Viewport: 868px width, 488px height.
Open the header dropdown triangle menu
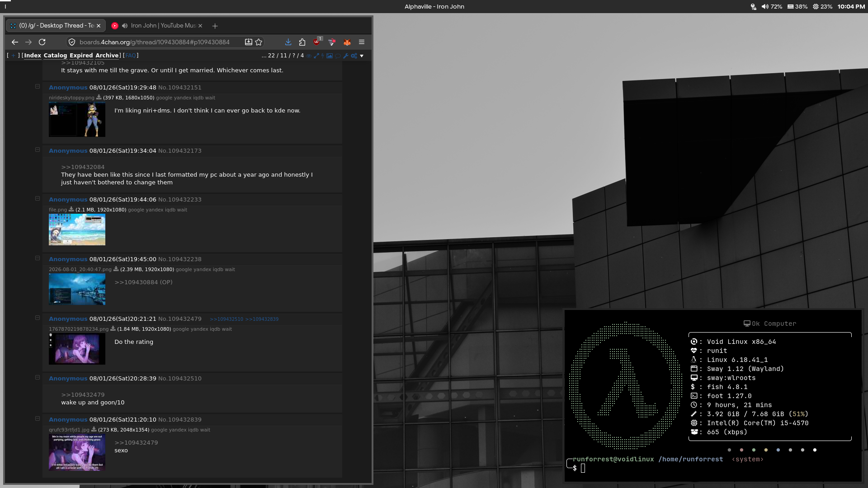[362, 56]
